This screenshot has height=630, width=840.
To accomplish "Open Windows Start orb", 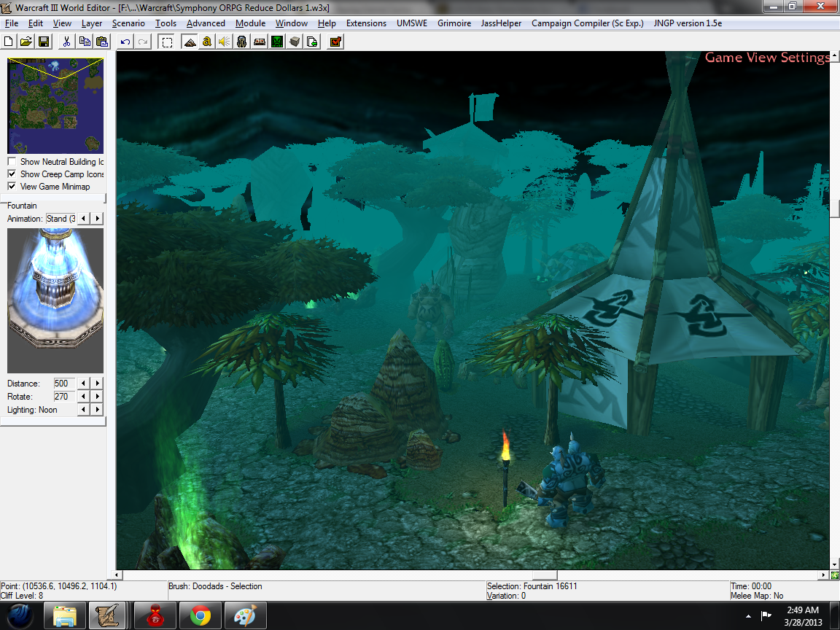I will click(x=20, y=615).
